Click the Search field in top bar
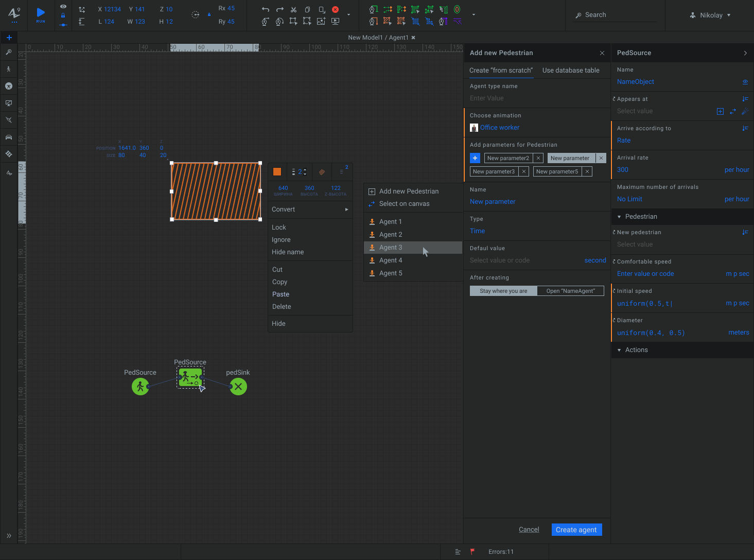Image resolution: width=754 pixels, height=560 pixels. point(615,15)
